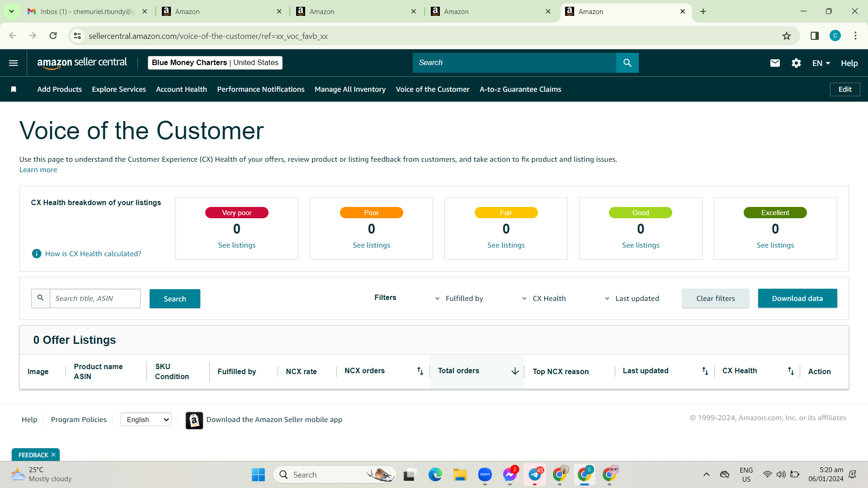Open Program Policies footer link

point(79,420)
